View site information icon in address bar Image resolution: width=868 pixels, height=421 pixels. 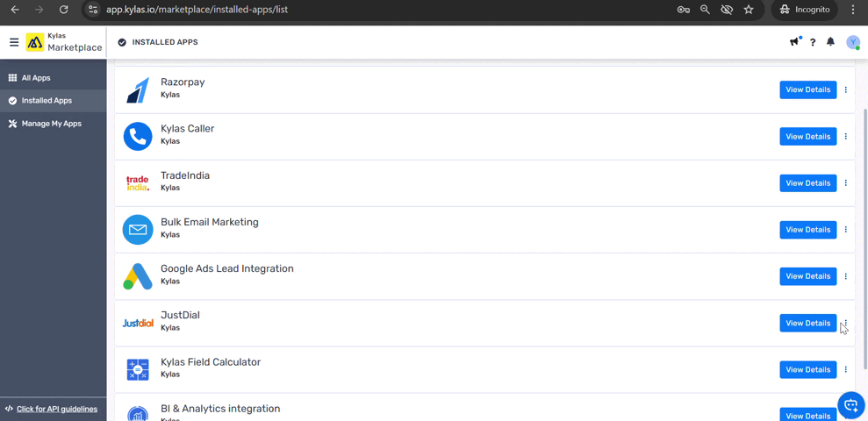(x=93, y=10)
